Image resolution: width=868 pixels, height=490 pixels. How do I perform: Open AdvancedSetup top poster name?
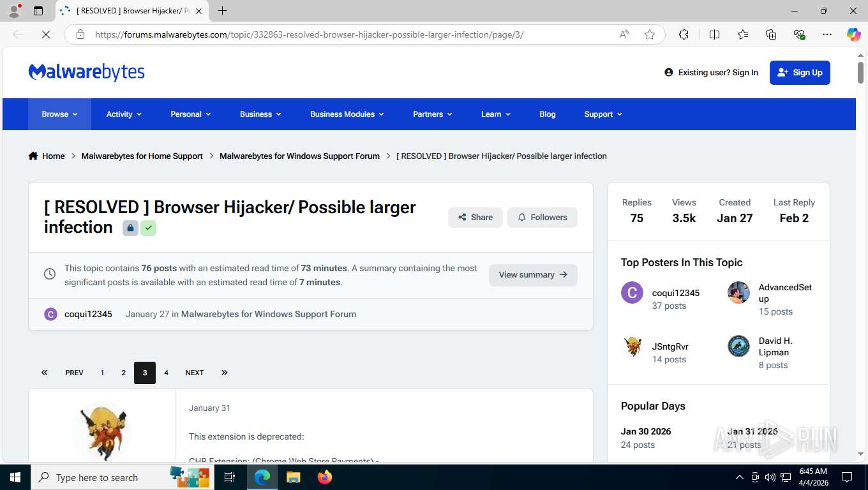click(785, 293)
